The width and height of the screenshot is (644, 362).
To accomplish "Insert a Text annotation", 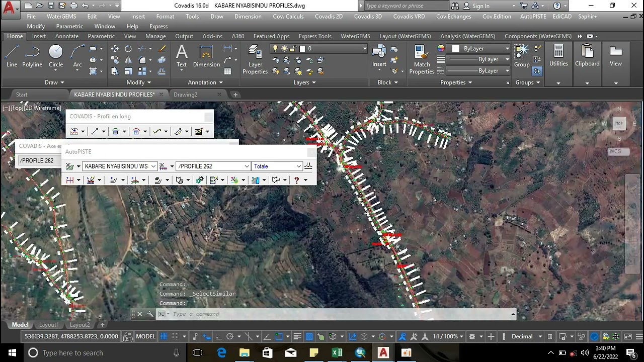I will [182, 56].
